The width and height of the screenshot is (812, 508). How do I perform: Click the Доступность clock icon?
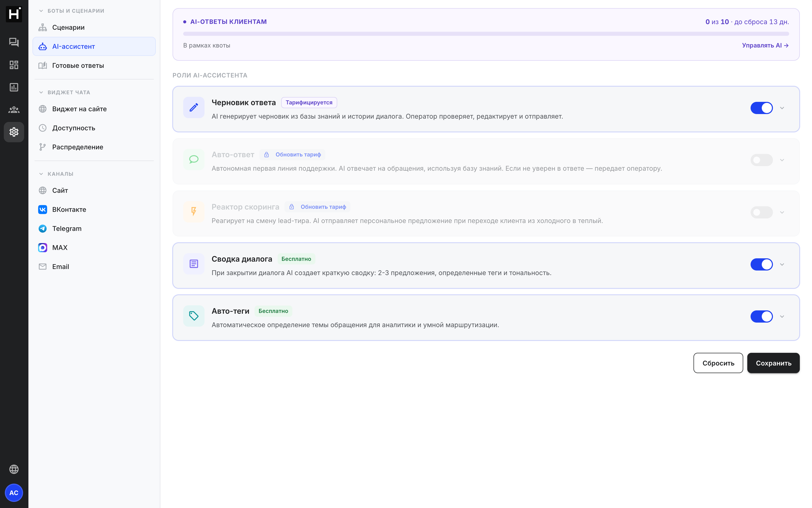[x=43, y=128]
